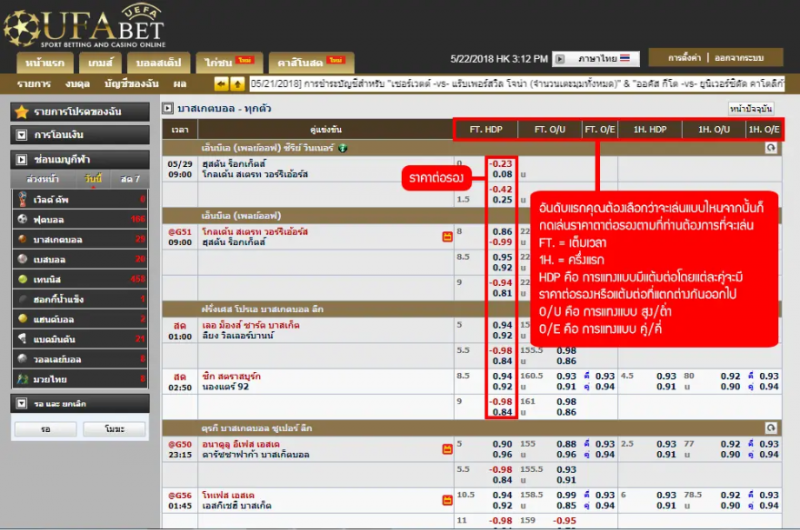Open live icon for โกลเด้น สเตรท วอริเออร์ส match
This screenshot has width=800, height=530.
pyautogui.click(x=447, y=237)
